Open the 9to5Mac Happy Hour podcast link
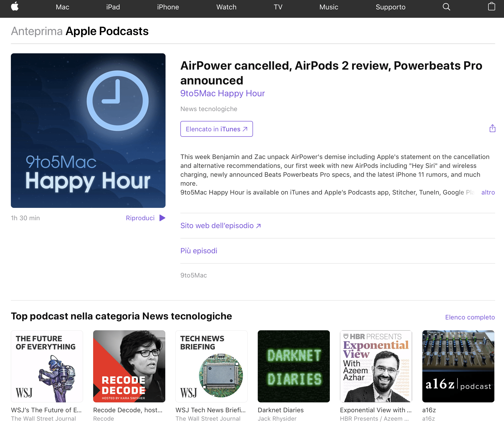Screen dimensions: 504x433 tap(222, 93)
